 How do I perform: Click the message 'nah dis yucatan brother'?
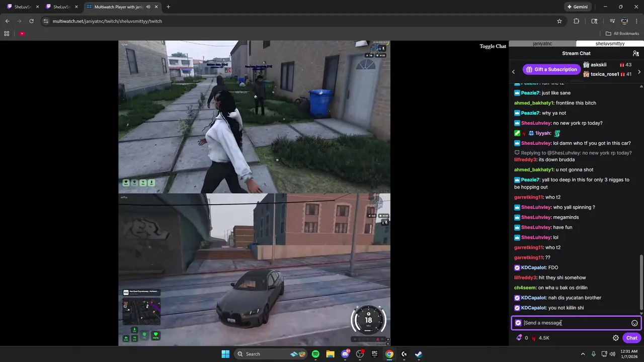(x=575, y=298)
